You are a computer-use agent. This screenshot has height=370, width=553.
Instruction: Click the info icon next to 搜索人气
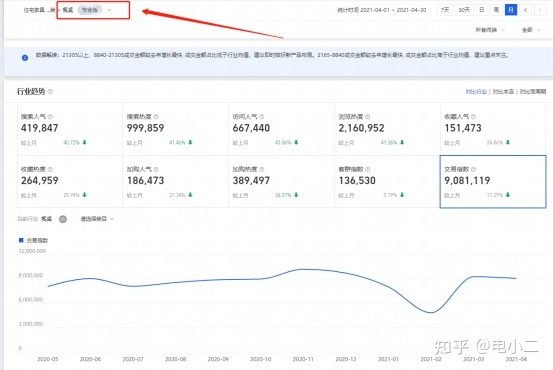[x=50, y=116]
